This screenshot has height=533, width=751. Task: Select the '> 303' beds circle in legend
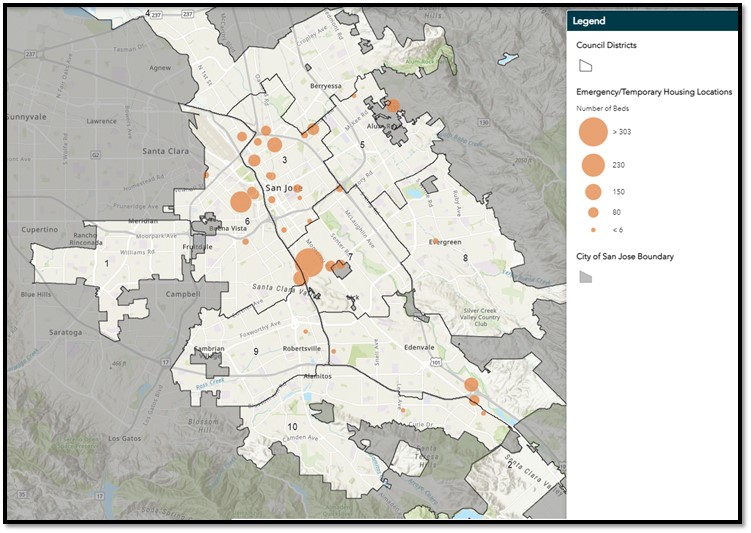click(x=593, y=130)
